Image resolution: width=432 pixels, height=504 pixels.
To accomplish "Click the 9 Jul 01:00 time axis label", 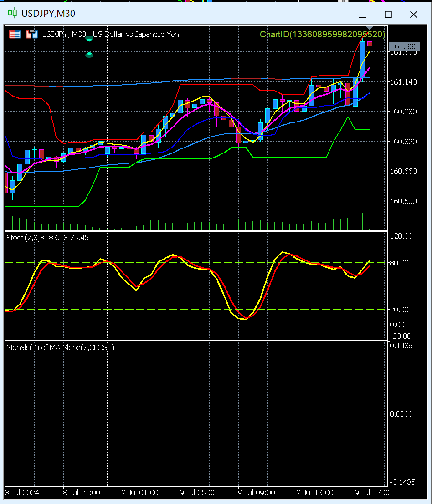I will [x=140, y=493].
